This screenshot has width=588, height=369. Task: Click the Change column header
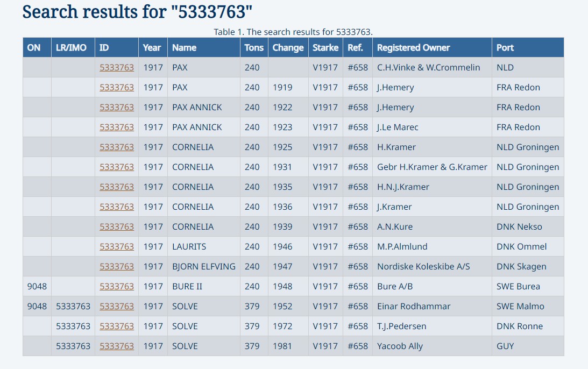tap(288, 48)
